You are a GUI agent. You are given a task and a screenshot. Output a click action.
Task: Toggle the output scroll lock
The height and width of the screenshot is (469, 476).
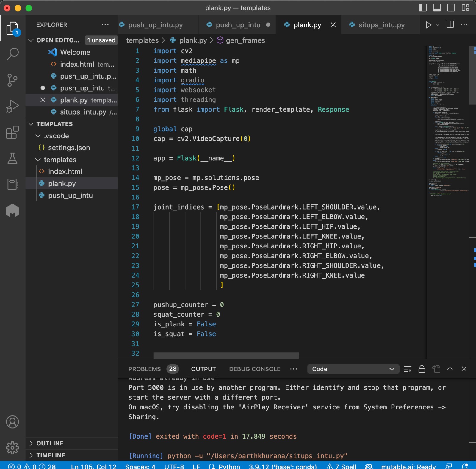[x=422, y=369]
